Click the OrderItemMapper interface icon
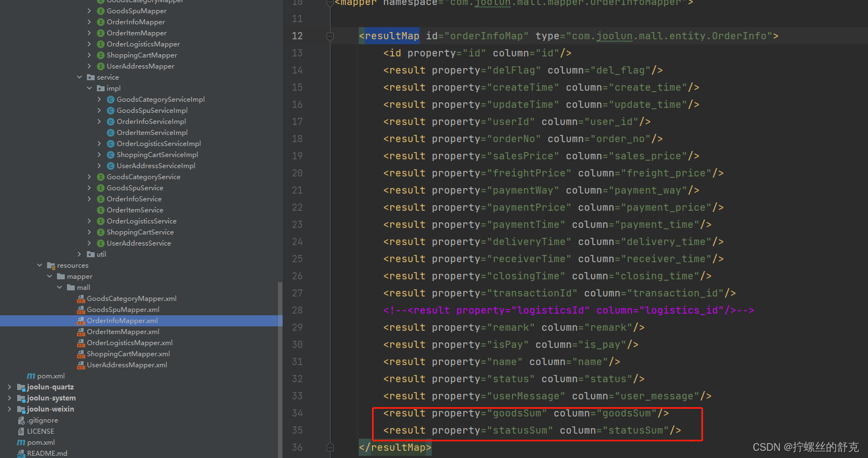This screenshot has height=458, width=868. click(101, 33)
